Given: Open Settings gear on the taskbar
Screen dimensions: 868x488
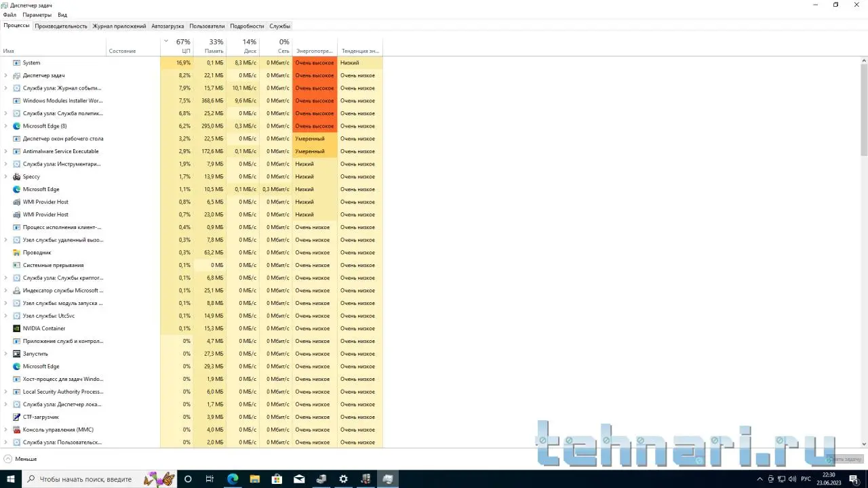Looking at the screenshot, I should coord(343,479).
